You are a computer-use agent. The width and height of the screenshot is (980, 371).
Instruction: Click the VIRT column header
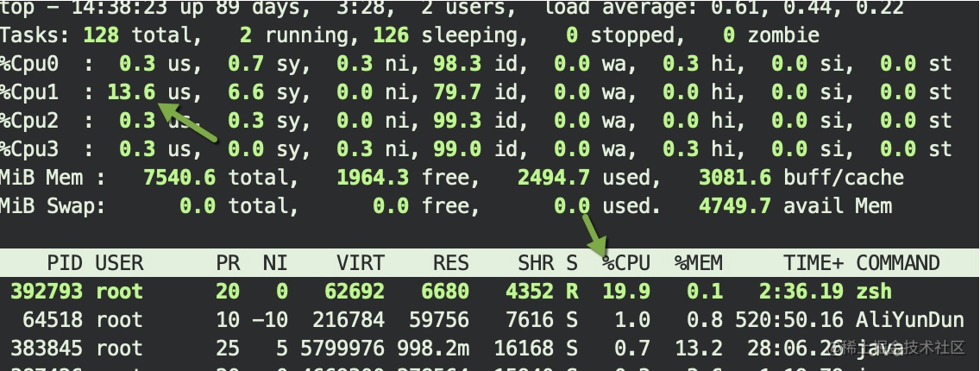point(361,263)
